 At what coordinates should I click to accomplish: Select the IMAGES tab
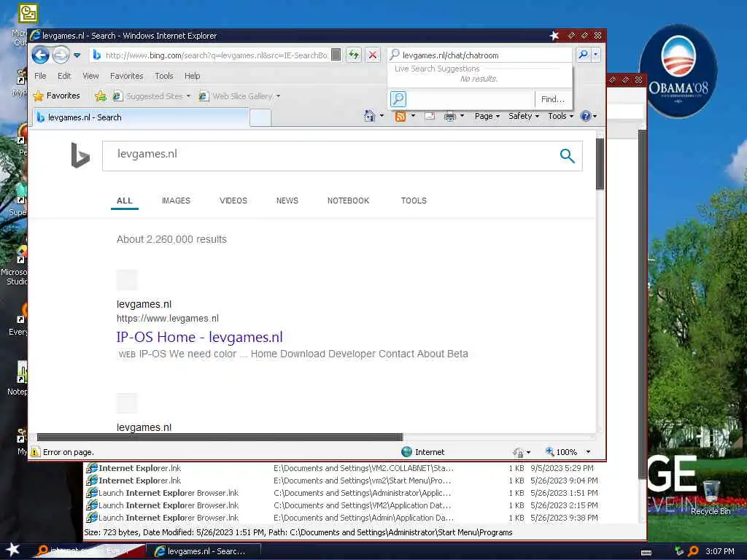coord(176,201)
